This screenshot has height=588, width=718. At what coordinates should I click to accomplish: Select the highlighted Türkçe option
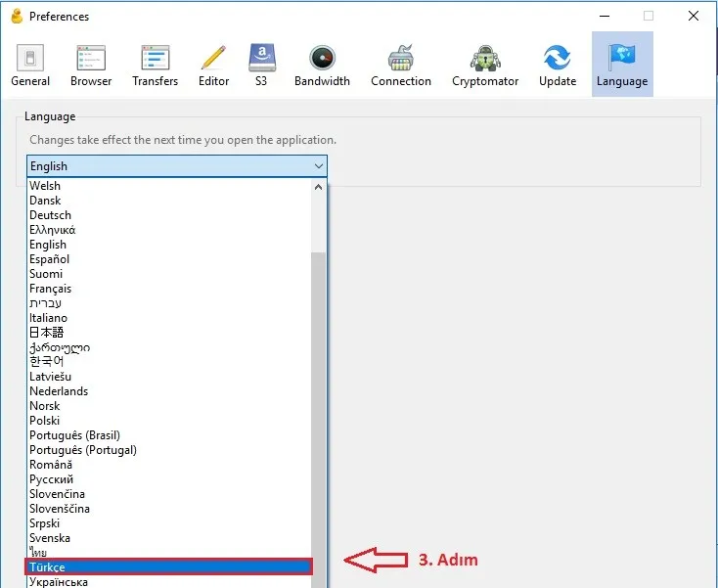point(169,566)
